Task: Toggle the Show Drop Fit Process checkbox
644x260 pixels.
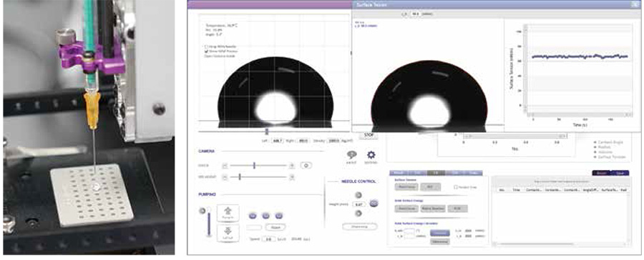Action: coord(207,51)
